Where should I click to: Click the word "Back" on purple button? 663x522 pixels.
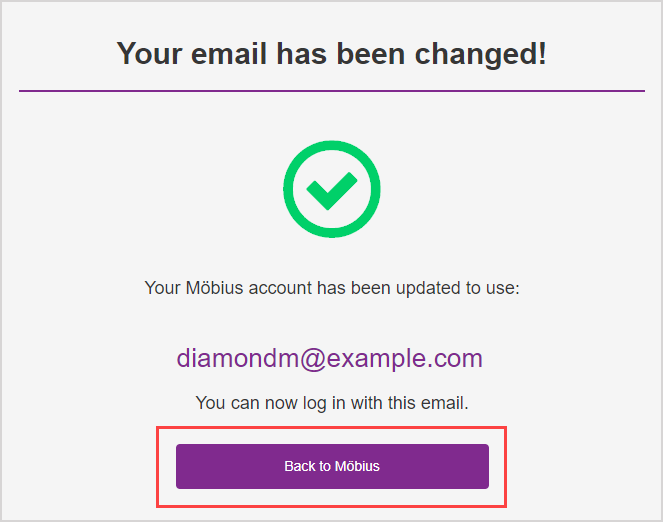tap(299, 466)
